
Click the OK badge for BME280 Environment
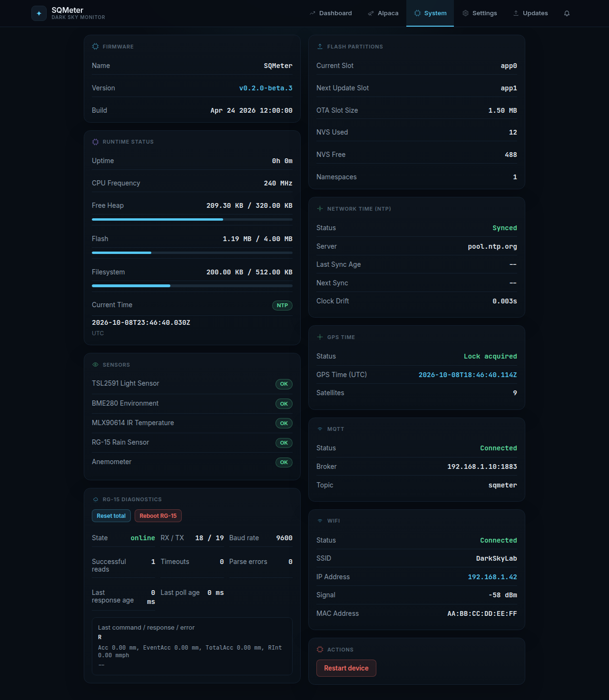point(284,404)
